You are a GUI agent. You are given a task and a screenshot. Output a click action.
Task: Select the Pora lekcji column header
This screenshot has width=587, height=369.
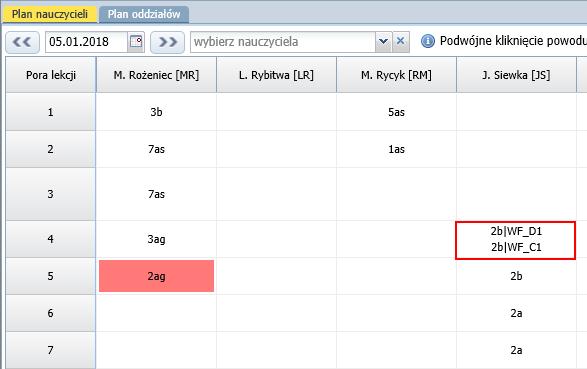click(x=51, y=75)
